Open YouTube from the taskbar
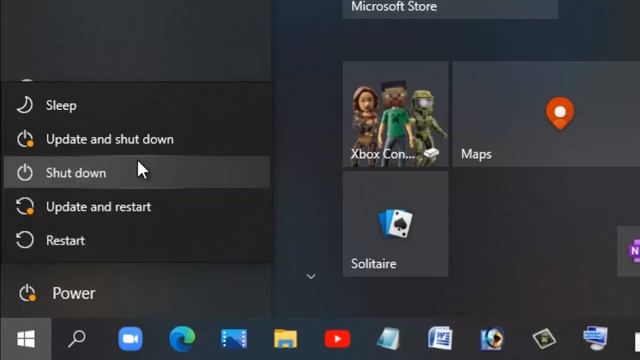 337,339
